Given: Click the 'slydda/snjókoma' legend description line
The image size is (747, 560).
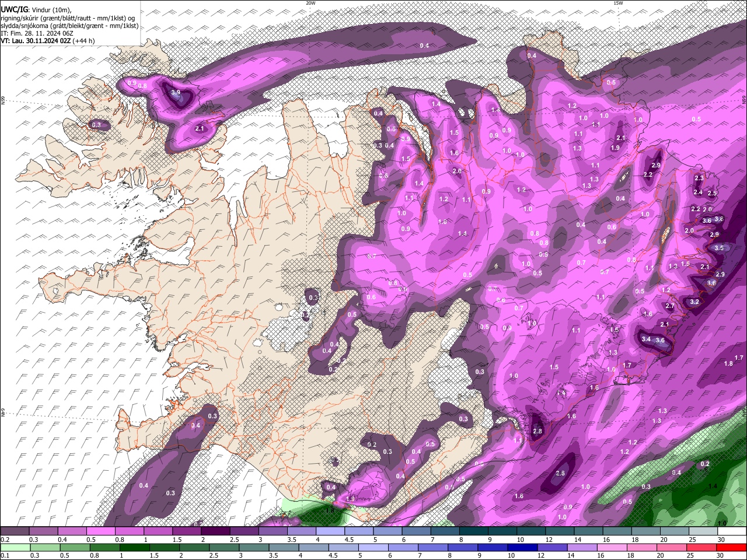Looking at the screenshot, I should click(69, 26).
